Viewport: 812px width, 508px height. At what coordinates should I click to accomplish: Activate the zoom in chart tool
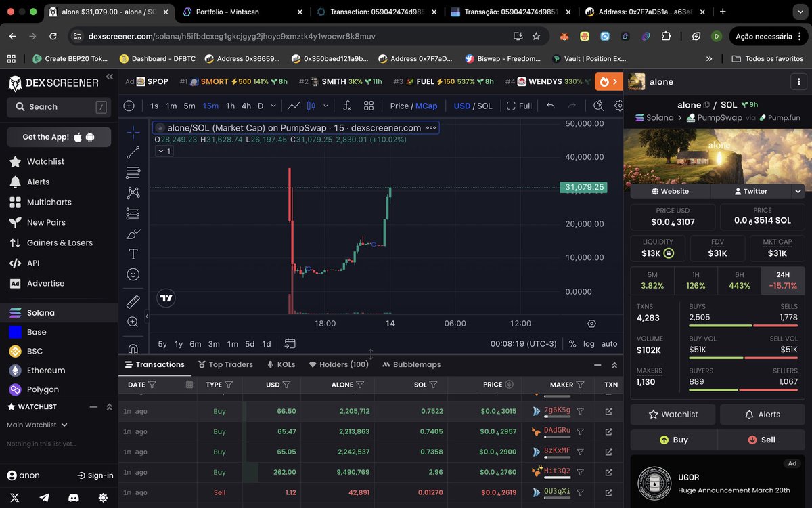133,322
